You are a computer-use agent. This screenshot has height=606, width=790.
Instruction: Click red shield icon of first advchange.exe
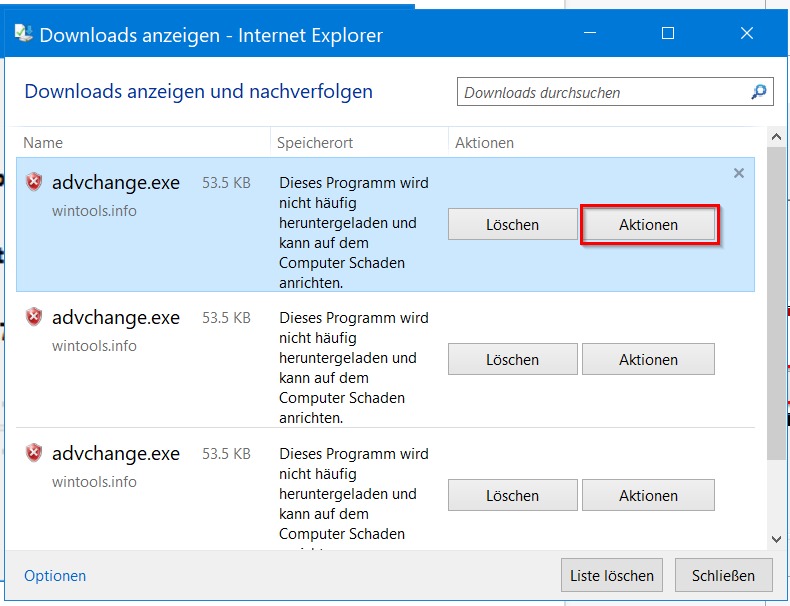34,182
